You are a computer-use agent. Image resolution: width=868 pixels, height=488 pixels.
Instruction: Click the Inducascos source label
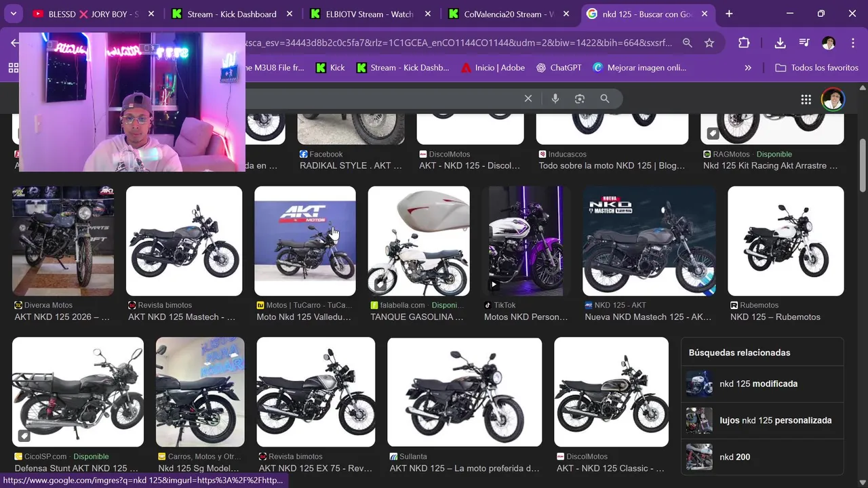[562, 155]
